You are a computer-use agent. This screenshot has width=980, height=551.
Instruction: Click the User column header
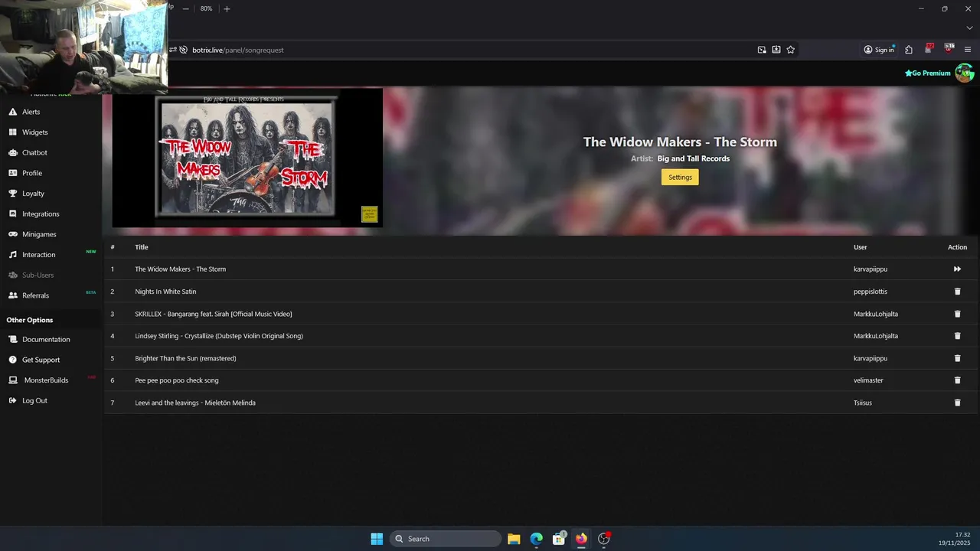tap(861, 247)
